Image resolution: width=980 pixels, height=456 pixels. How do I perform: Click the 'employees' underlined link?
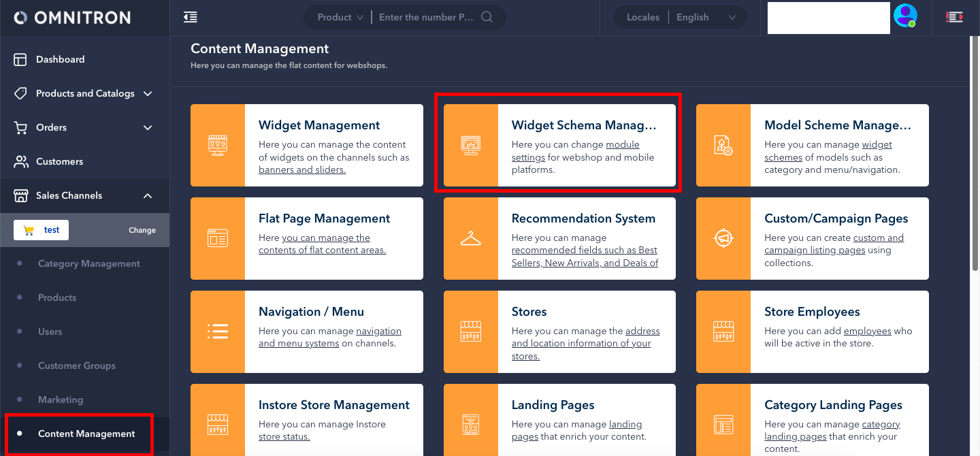[867, 331]
